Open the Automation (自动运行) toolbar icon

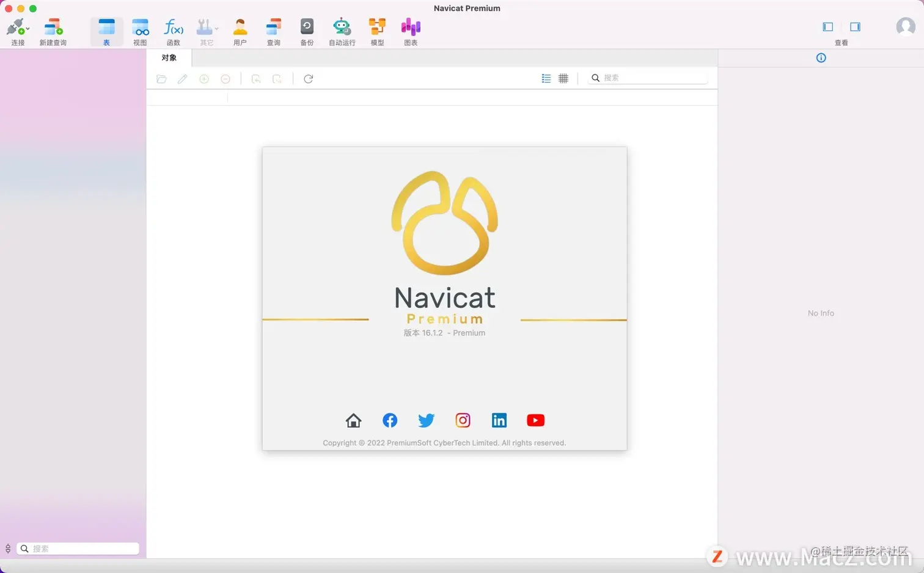coord(342,27)
